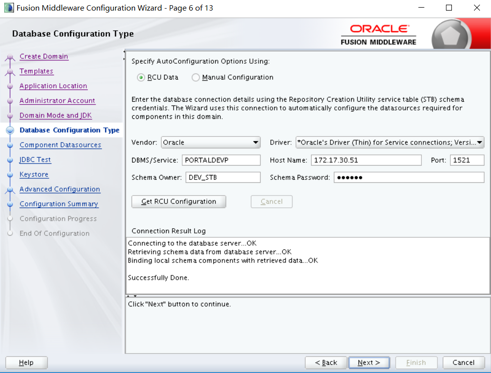Click the Port field showing 1521
The width and height of the screenshot is (491, 373).
(467, 160)
